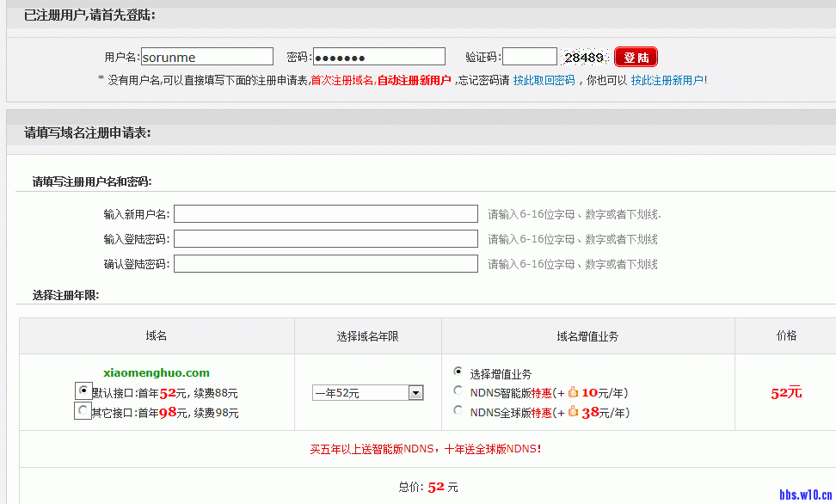Click the thumbs-up icon beside 10元/年
Viewport: 836px width, 504px height.
572,391
